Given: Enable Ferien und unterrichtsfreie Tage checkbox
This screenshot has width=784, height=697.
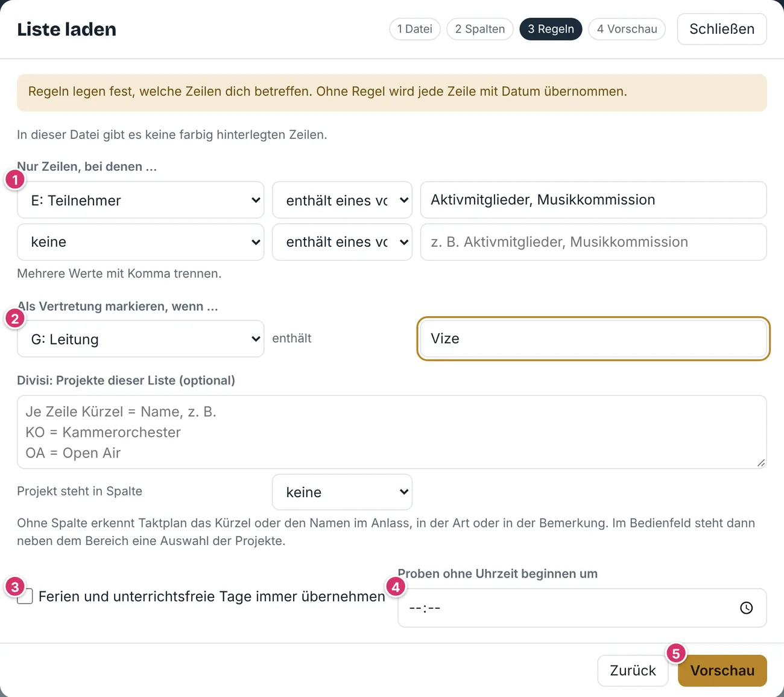Looking at the screenshot, I should (25, 596).
